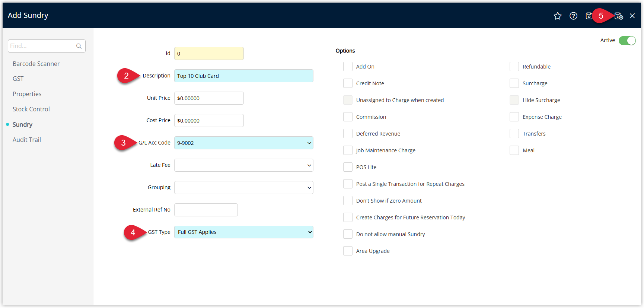The height and width of the screenshot is (308, 644).
Task: Click the Id field
Action: click(209, 54)
